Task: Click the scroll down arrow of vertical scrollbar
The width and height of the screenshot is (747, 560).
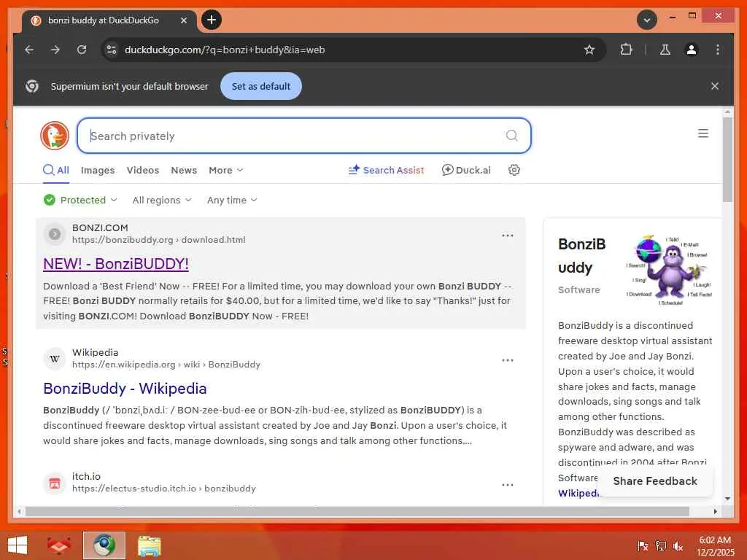Action: [727, 499]
